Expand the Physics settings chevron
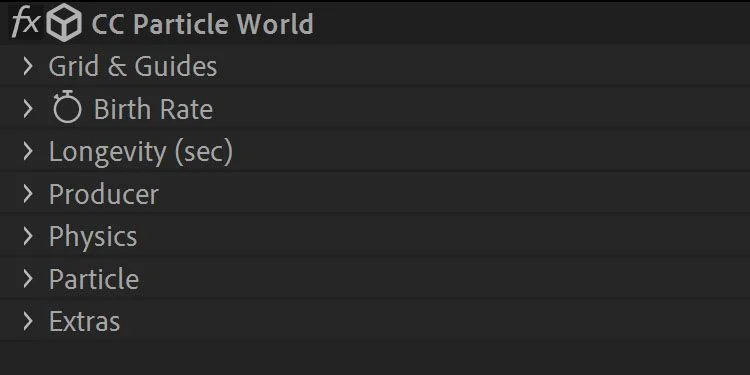The width and height of the screenshot is (750, 375). click(28, 236)
